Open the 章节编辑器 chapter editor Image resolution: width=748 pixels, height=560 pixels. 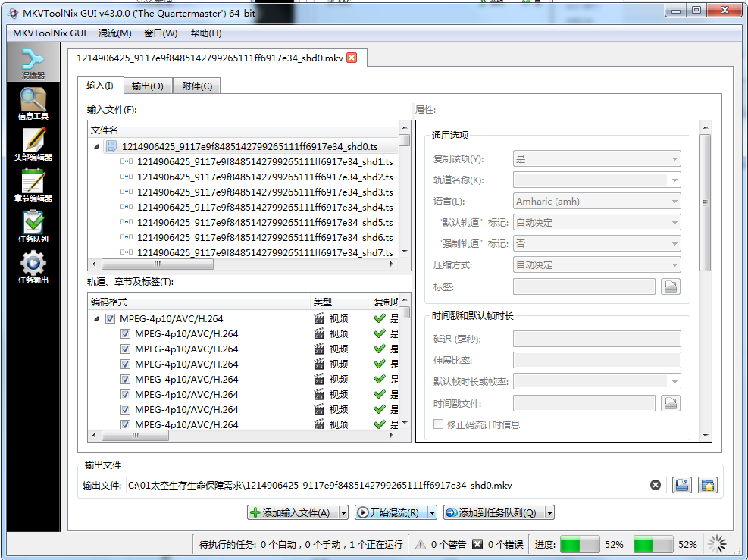click(33, 186)
